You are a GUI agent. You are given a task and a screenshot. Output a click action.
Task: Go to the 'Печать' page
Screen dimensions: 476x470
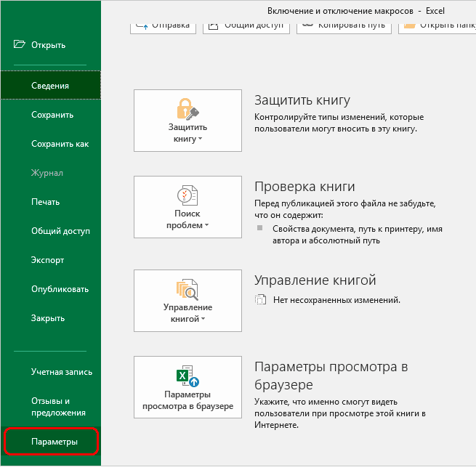50,202
